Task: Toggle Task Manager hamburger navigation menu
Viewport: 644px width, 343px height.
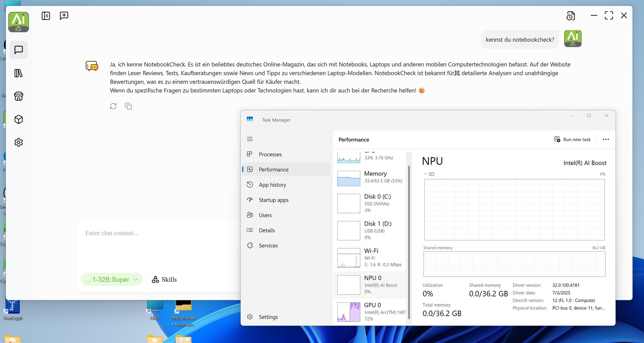Action: (x=250, y=139)
